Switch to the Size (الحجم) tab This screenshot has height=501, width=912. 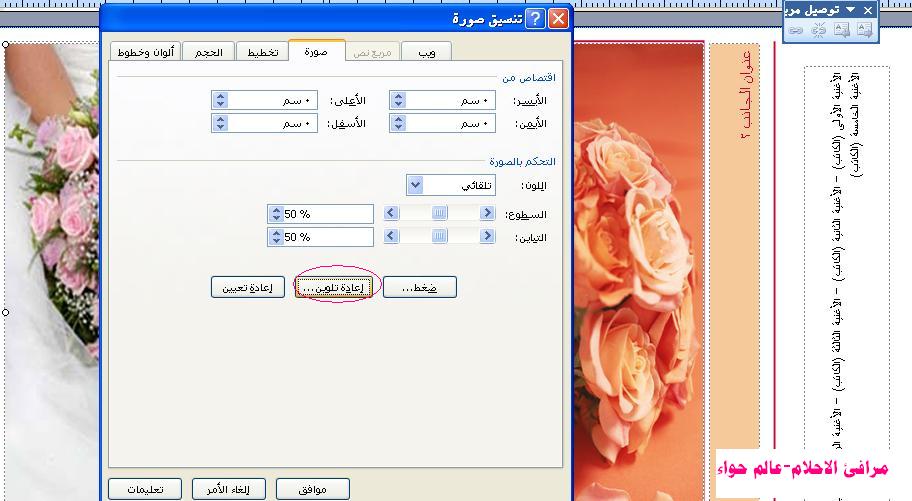click(208, 52)
